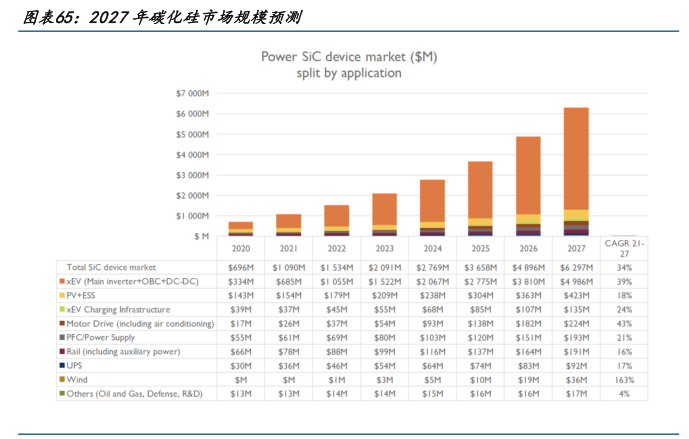689x439 pixels.
Task: Click the chart title Power SiC device market
Action: pyautogui.click(x=349, y=57)
